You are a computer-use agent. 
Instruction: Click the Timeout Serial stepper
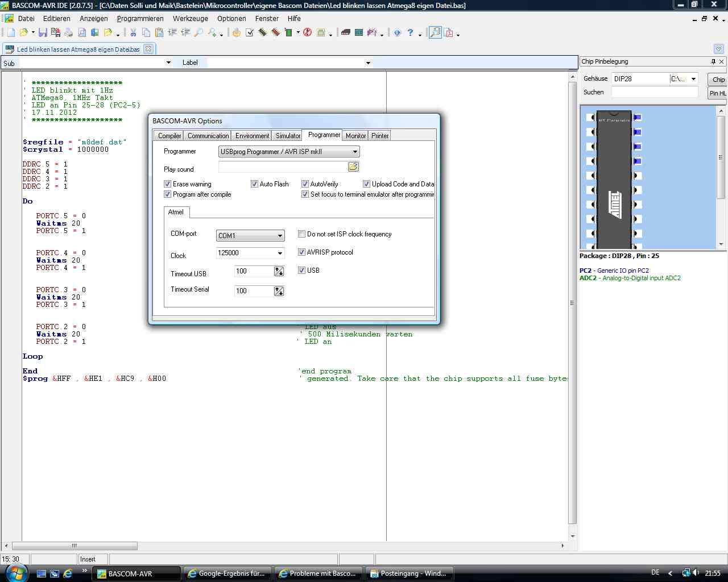point(279,291)
